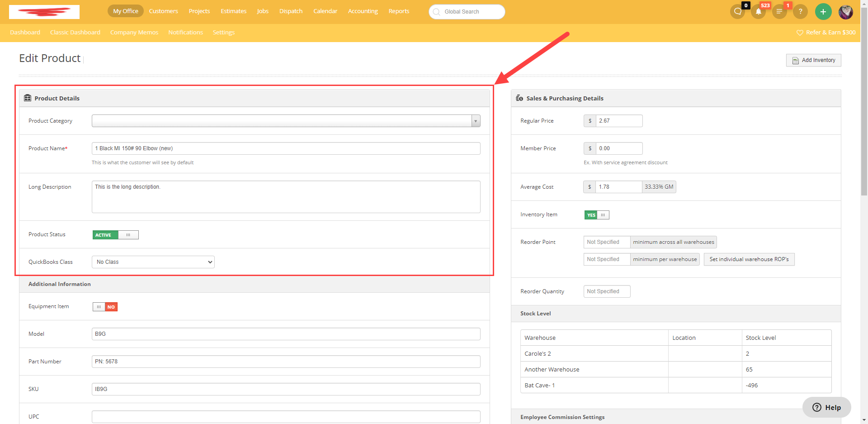The height and width of the screenshot is (424, 868).
Task: Click the Product Details panel header icon
Action: coord(28,98)
